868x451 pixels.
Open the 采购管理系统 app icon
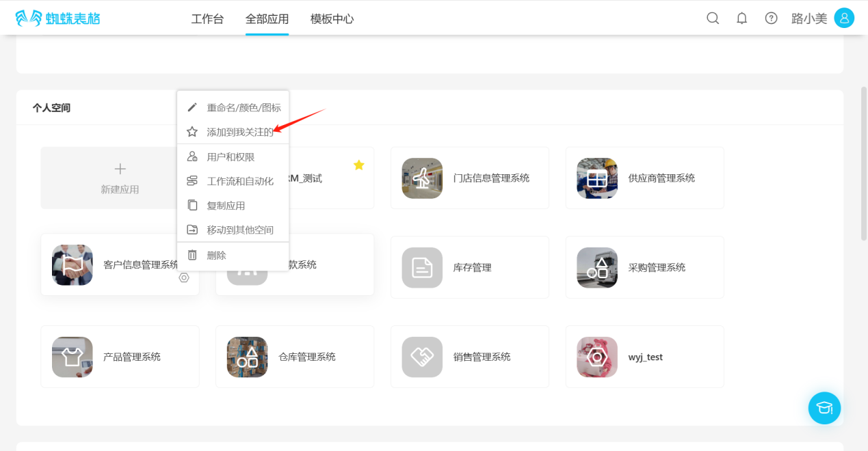(597, 267)
